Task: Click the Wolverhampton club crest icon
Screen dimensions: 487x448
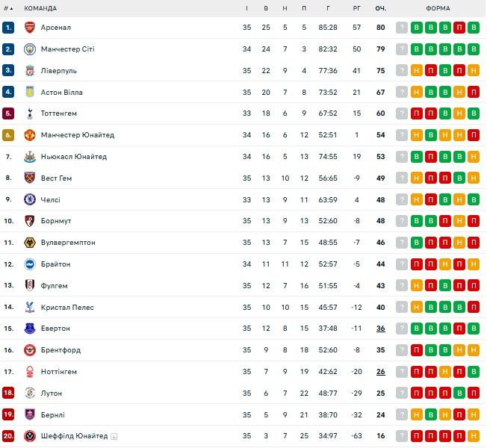Action: tap(30, 243)
